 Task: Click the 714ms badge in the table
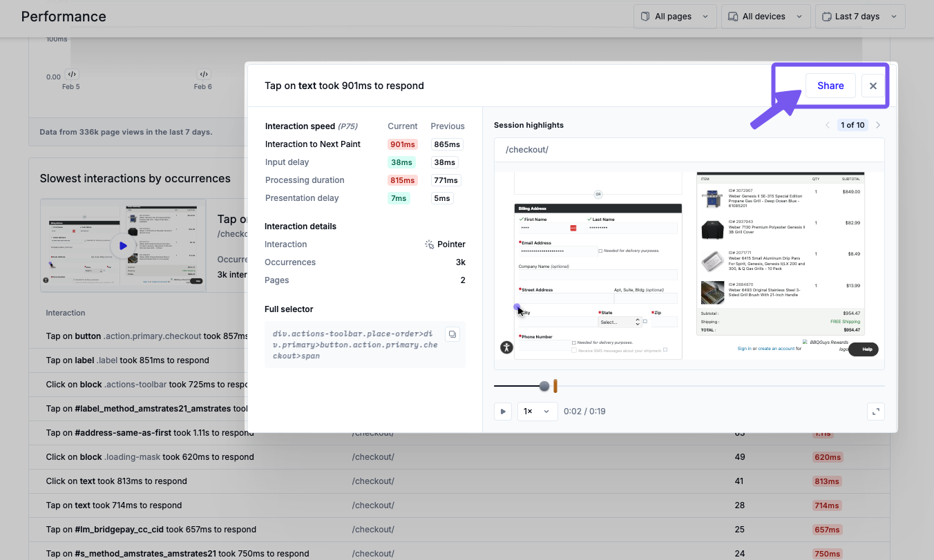click(827, 505)
